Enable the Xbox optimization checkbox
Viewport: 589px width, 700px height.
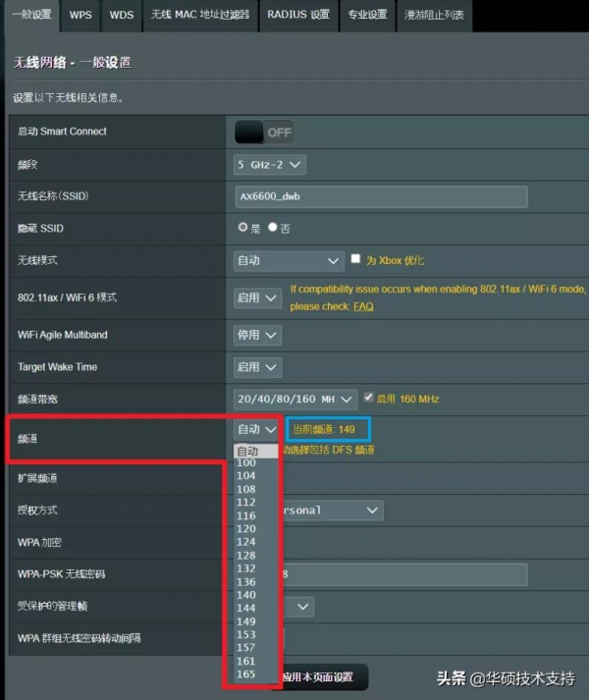coord(356,260)
